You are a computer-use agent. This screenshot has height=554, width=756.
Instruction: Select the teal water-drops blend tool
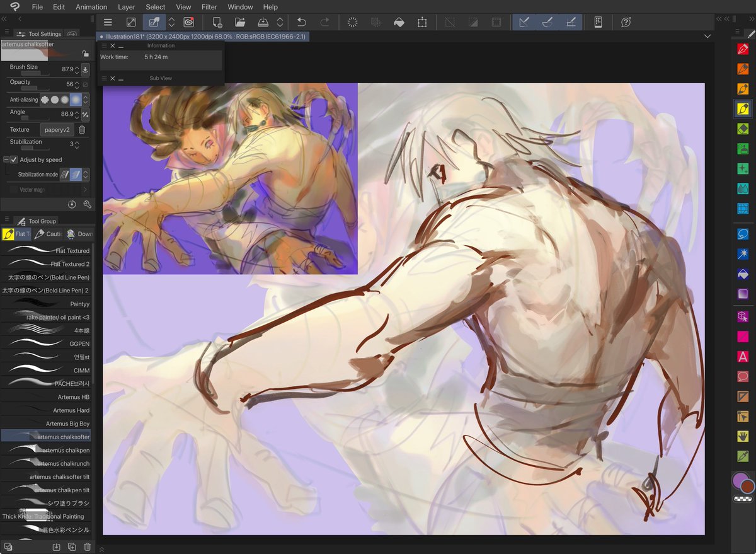tap(743, 188)
